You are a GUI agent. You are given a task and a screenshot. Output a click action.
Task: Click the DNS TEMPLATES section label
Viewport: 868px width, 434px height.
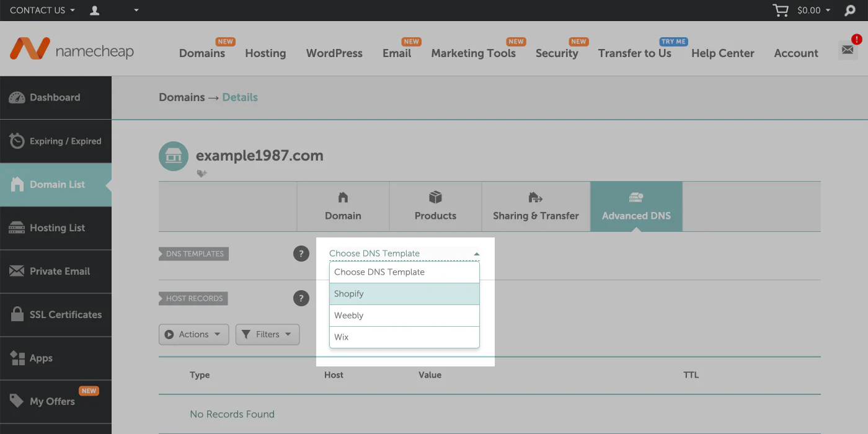point(194,254)
